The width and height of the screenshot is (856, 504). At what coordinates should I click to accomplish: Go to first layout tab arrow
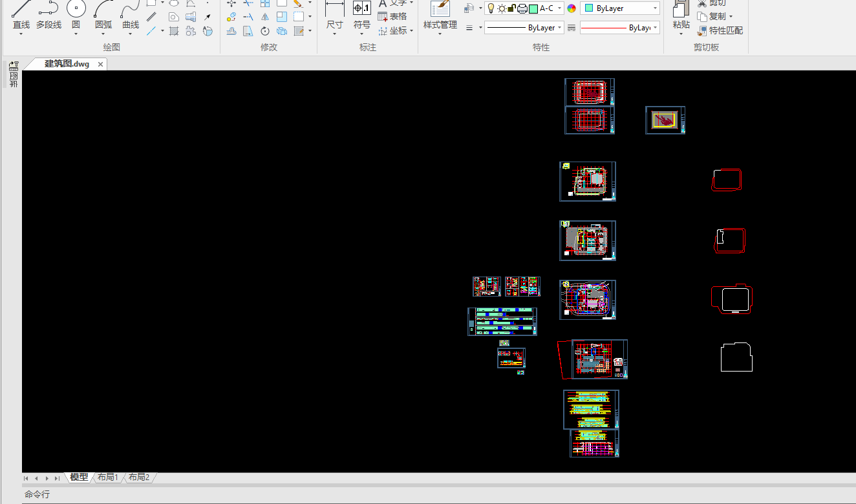pyautogui.click(x=27, y=478)
